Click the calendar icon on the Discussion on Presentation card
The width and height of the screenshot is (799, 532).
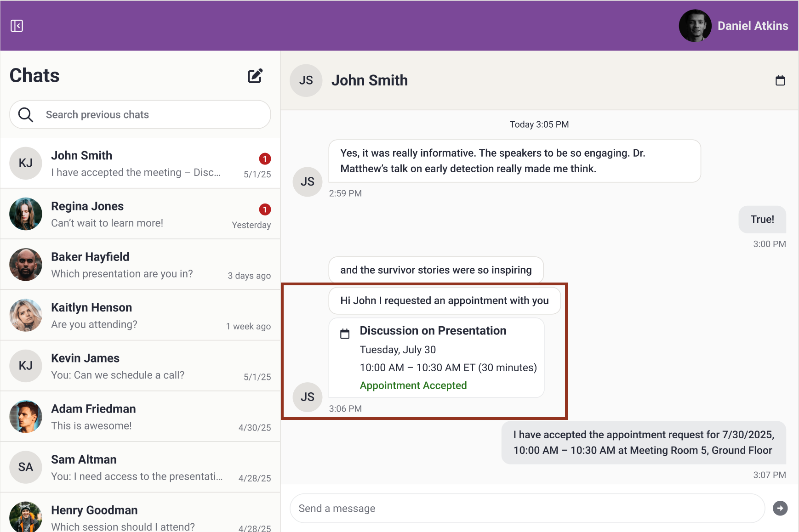point(344,334)
